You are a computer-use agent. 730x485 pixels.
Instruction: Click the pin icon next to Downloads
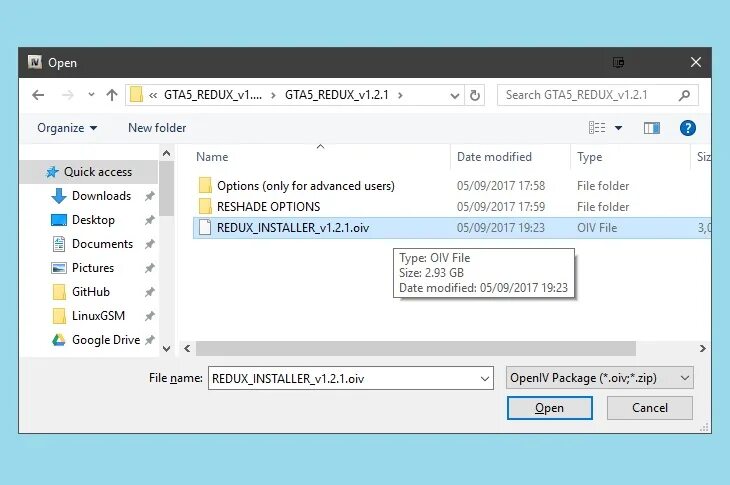click(149, 196)
